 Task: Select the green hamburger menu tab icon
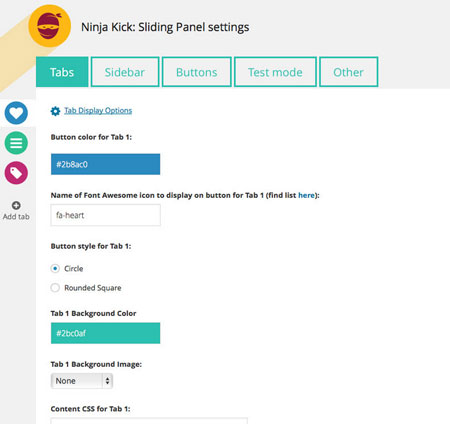(x=16, y=143)
